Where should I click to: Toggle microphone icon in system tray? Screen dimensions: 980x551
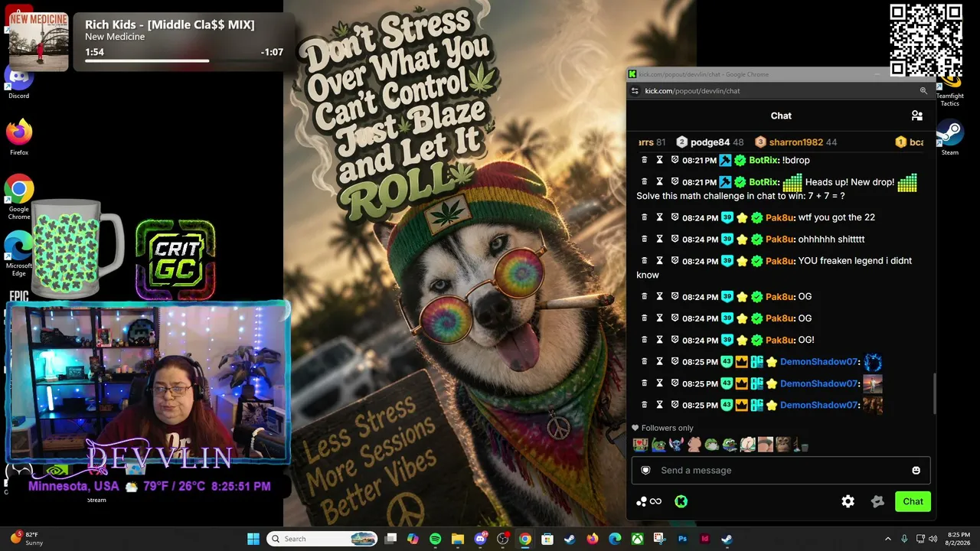pyautogui.click(x=904, y=539)
